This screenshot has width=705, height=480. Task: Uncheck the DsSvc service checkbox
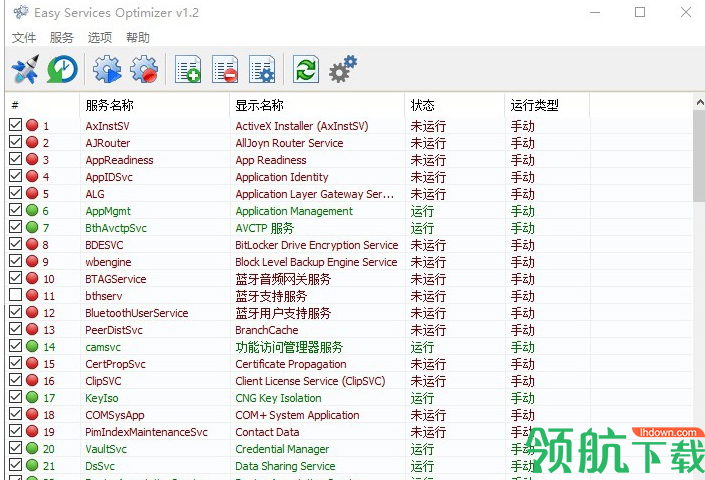coord(15,465)
